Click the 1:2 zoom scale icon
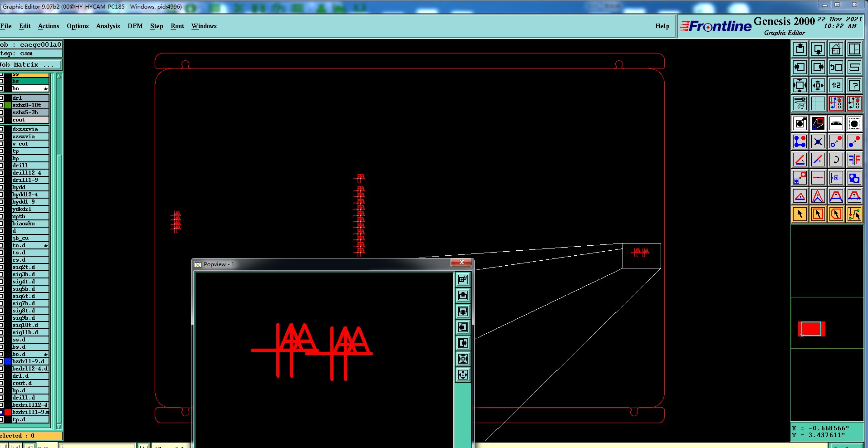This screenshot has height=448, width=868. [836, 85]
